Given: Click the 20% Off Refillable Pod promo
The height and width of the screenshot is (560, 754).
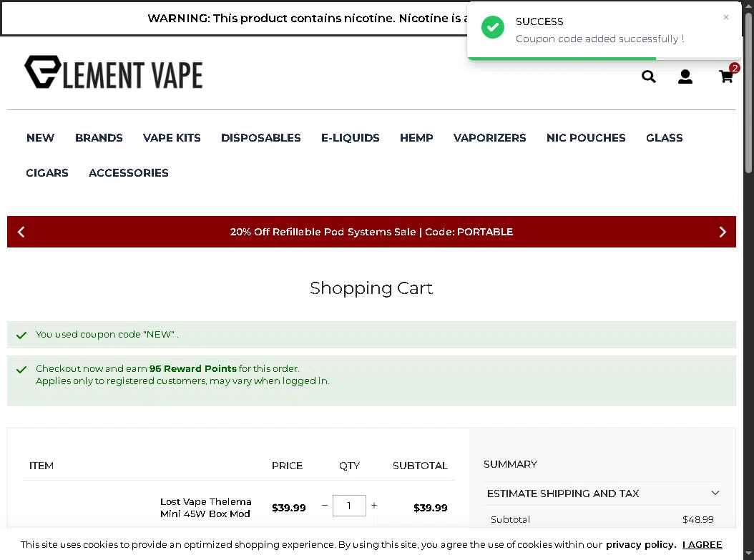Looking at the screenshot, I should 371,232.
